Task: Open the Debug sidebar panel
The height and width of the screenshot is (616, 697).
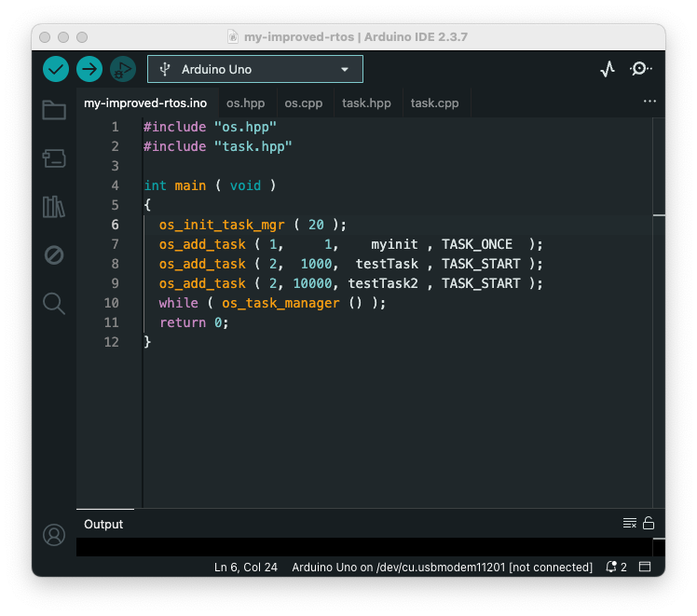Action: point(54,255)
